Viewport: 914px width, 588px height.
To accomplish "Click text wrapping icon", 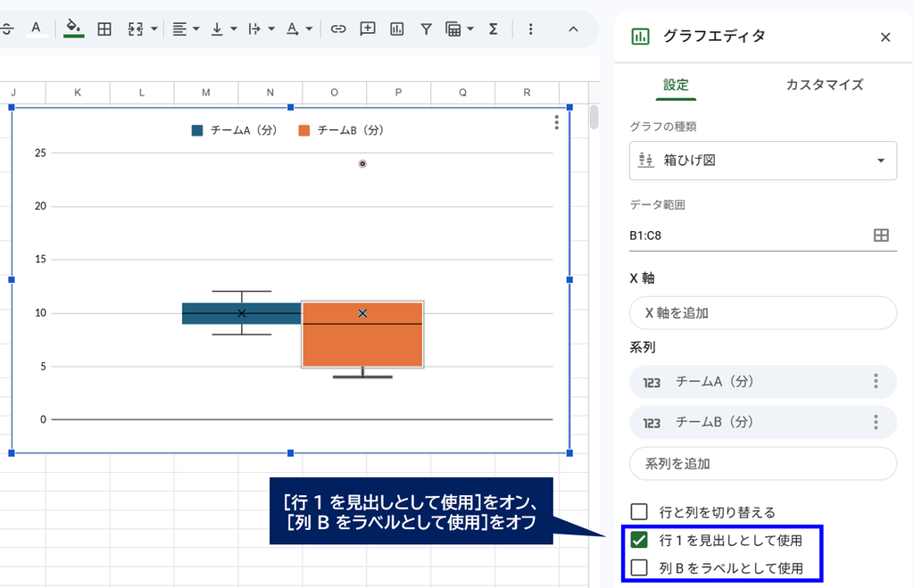I will coord(254,29).
